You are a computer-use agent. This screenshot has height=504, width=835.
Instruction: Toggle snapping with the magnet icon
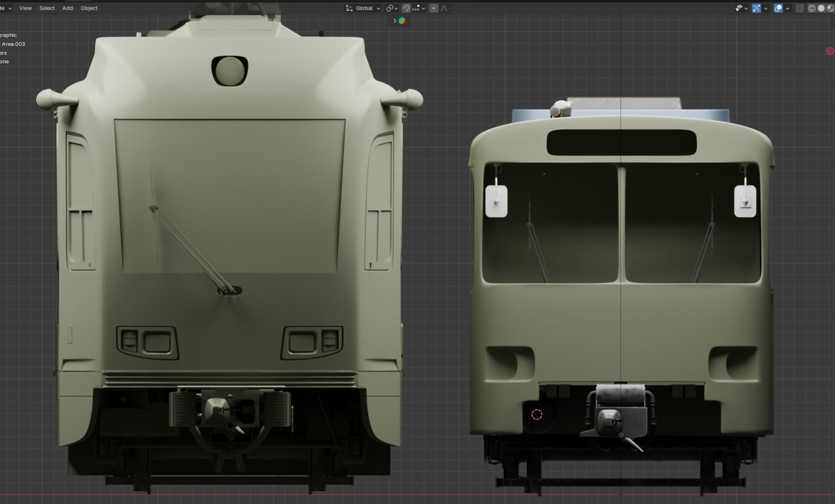click(x=406, y=8)
